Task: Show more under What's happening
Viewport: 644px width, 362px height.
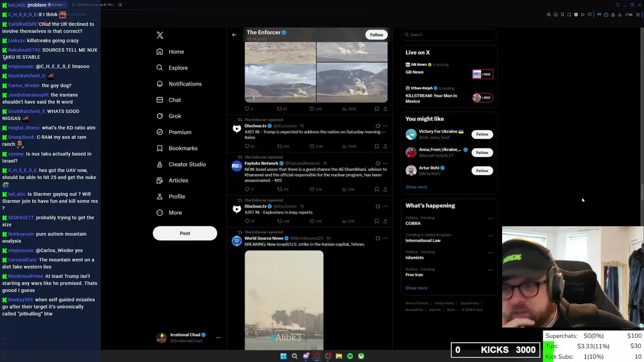Action: (416, 288)
